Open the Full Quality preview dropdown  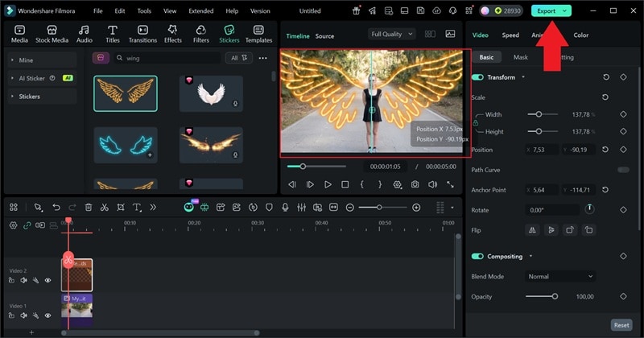click(x=392, y=35)
